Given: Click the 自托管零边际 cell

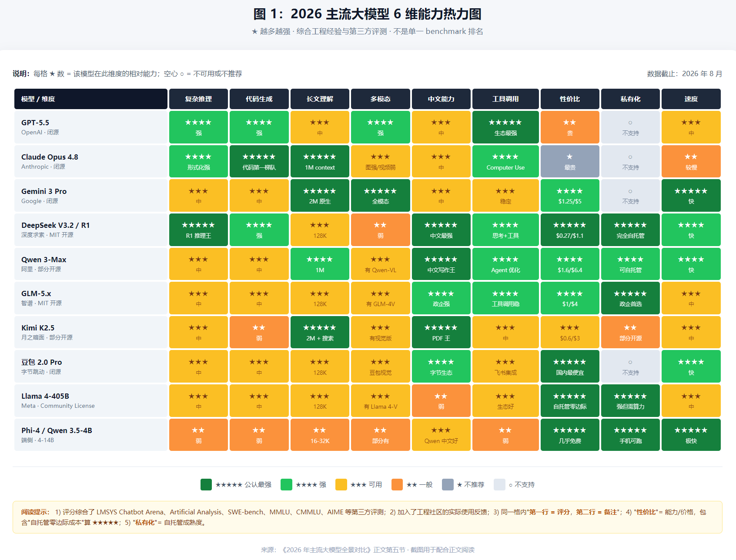Looking at the screenshot, I should click(x=570, y=400).
